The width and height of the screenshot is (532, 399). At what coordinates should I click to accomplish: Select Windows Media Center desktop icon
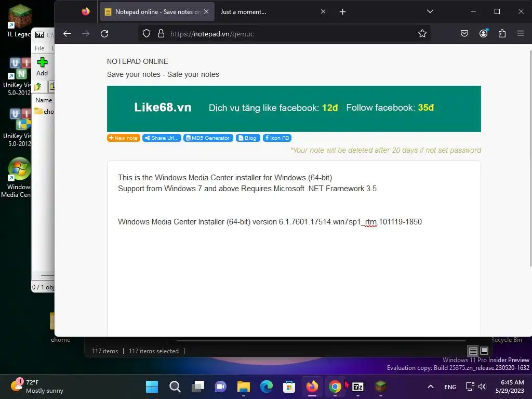(x=17, y=178)
